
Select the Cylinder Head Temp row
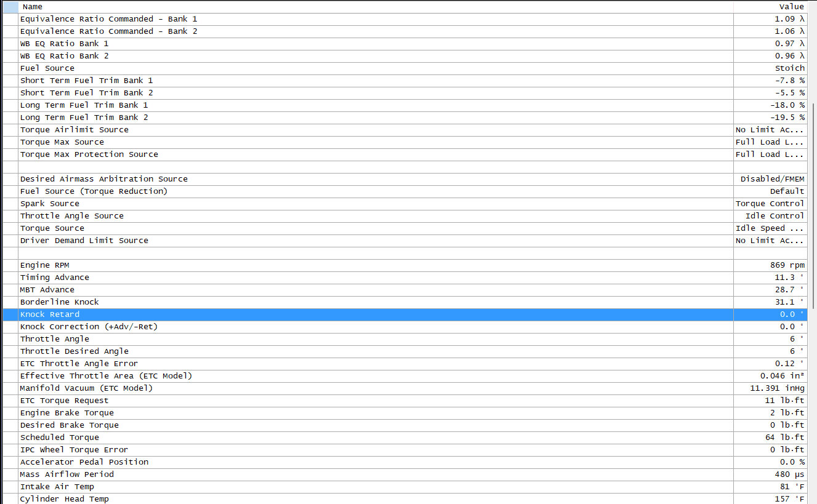tap(405, 499)
